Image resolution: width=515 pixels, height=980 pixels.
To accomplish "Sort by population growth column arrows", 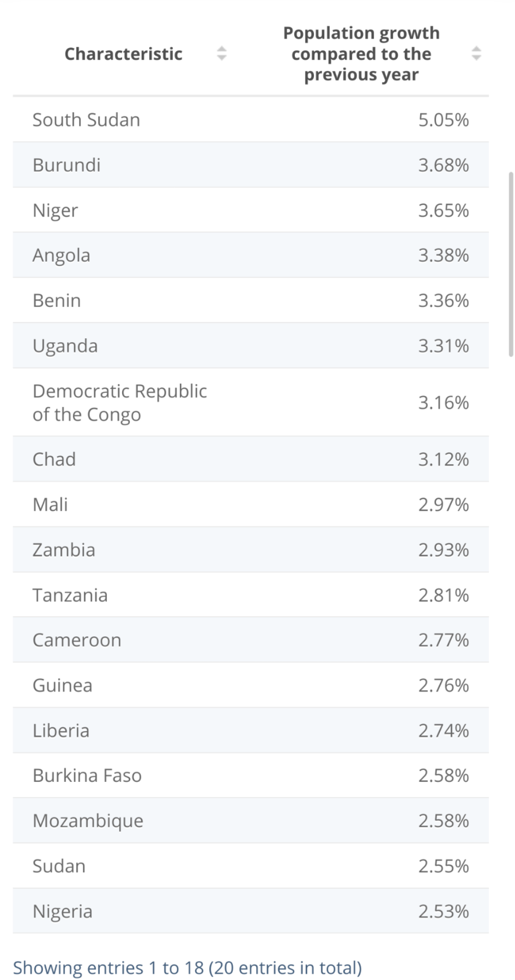I will 476,53.
